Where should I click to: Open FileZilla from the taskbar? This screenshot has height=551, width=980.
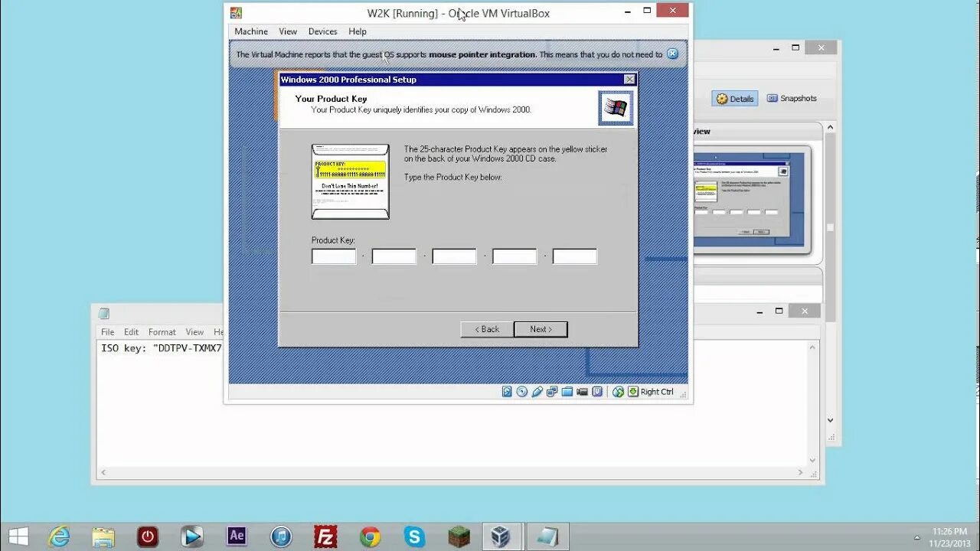pyautogui.click(x=325, y=536)
